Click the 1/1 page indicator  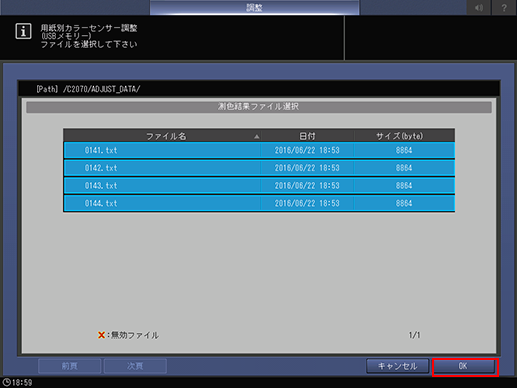[414, 335]
